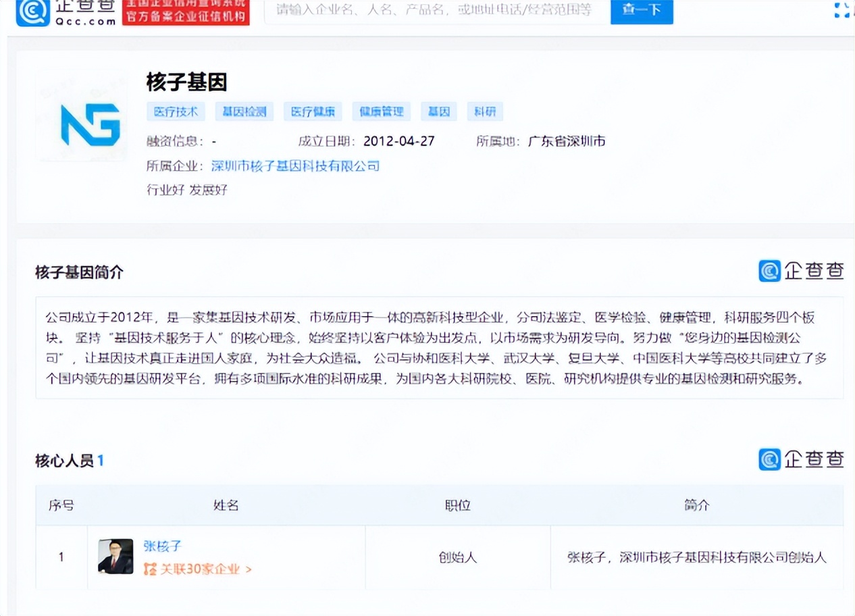Viewport: 855px width, 616px height.
Task: Select the 医疗健康 tag
Action: pos(312,111)
